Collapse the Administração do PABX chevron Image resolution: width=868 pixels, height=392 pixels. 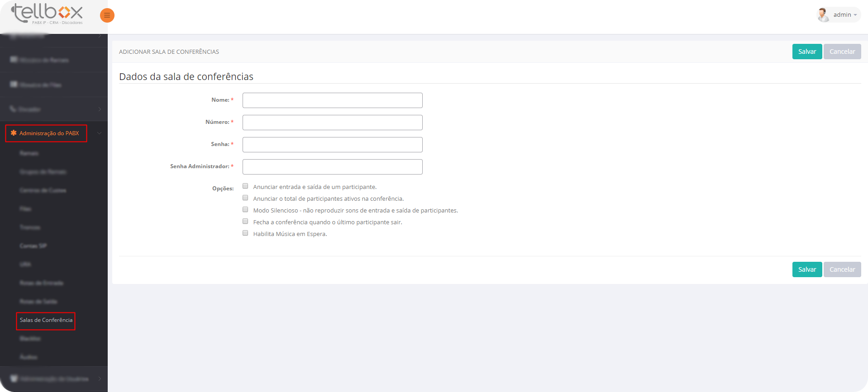(99, 133)
